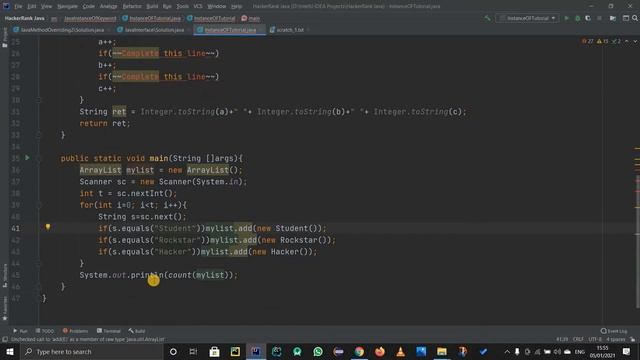Click the IntelliJ IDEA taskbar icon
Image resolution: width=640 pixels, height=360 pixels.
tap(256, 351)
